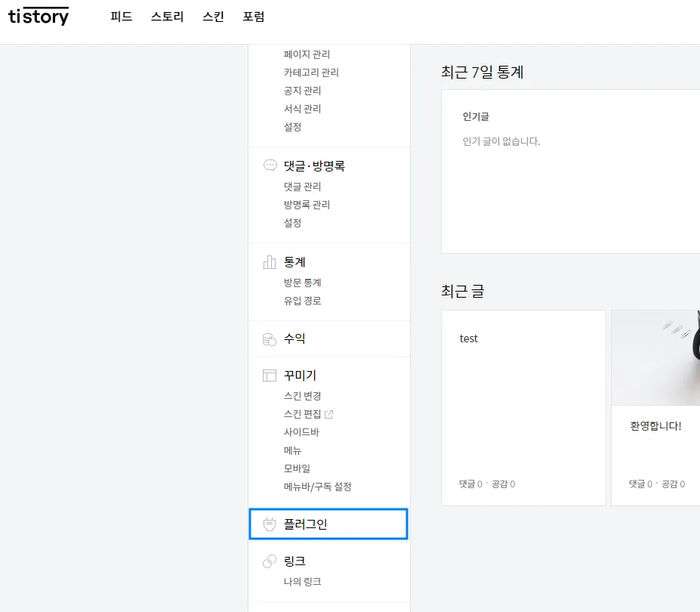Go to 페이지 관리
Screen dimensions: 700x612
pos(307,54)
